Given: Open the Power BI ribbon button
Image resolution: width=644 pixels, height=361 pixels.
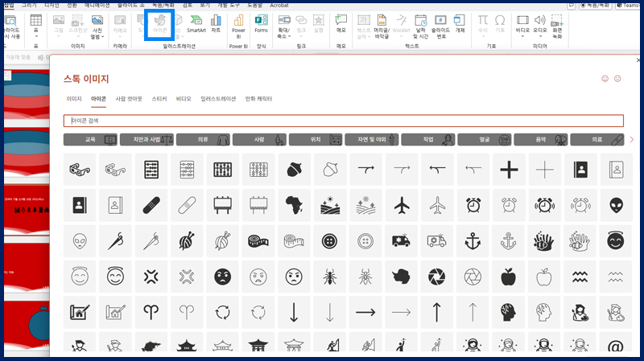Looking at the screenshot, I should point(238,27).
